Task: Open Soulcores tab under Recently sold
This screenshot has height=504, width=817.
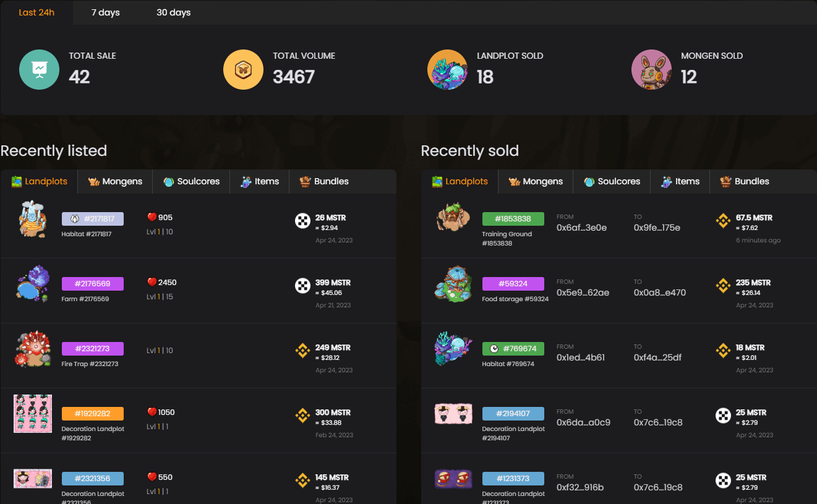Action: point(612,181)
